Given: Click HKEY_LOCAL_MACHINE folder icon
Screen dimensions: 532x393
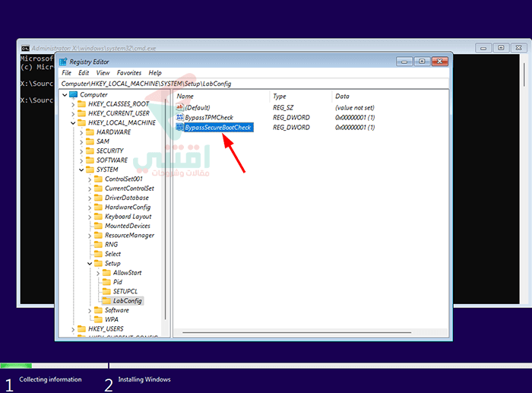Looking at the screenshot, I should click(x=81, y=122).
